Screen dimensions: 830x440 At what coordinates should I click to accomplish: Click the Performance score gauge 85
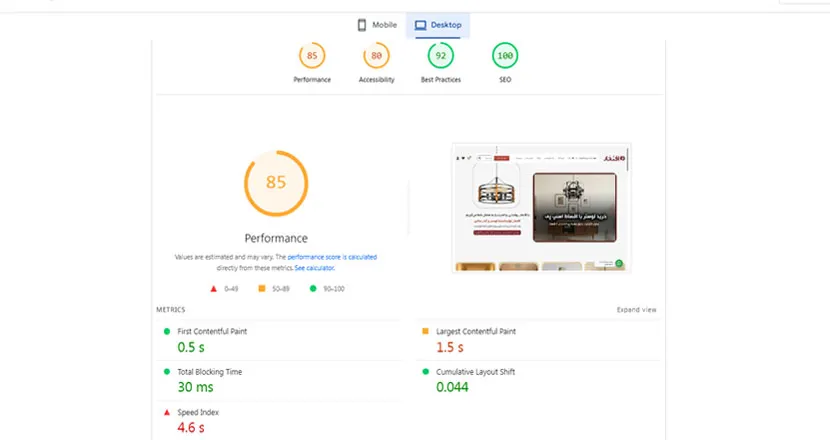(312, 56)
